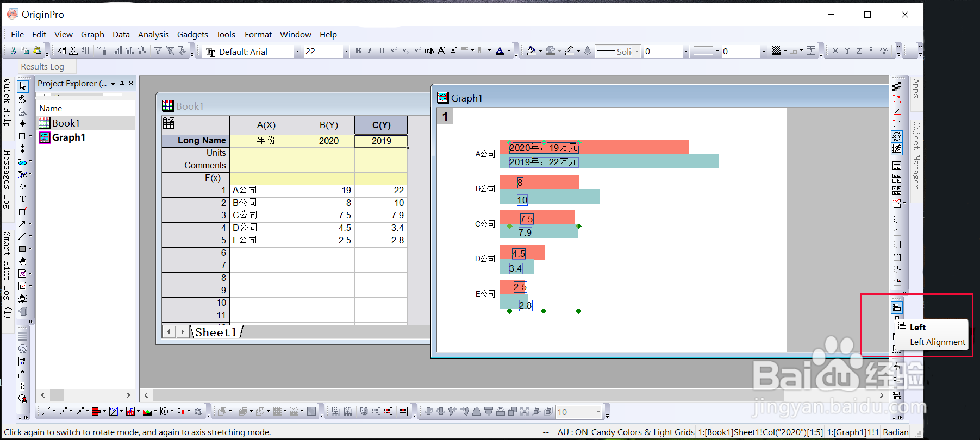Screen dimensions: 980x440
Task: Open the Graph menu
Action: click(x=92, y=34)
